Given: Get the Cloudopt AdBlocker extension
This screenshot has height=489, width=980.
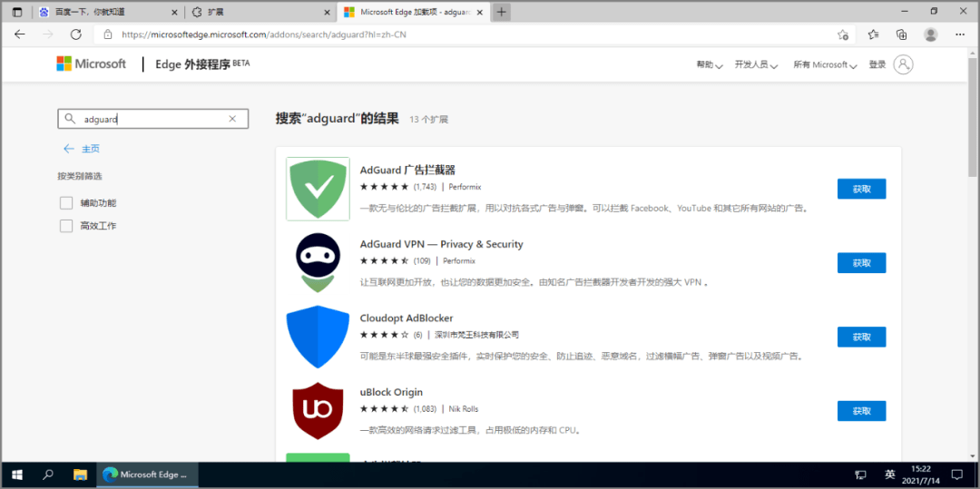Looking at the screenshot, I should (x=861, y=337).
